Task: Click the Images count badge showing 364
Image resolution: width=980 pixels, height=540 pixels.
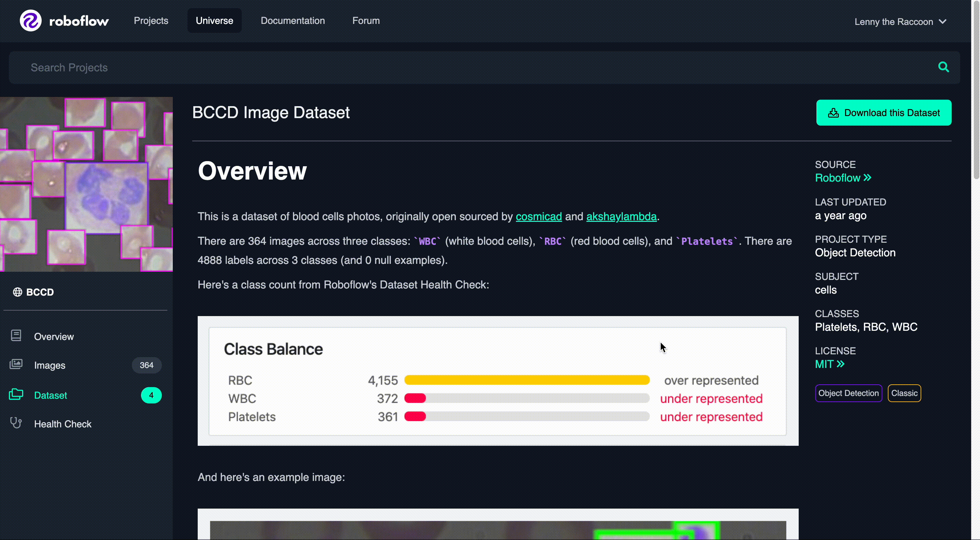Action: (x=146, y=365)
